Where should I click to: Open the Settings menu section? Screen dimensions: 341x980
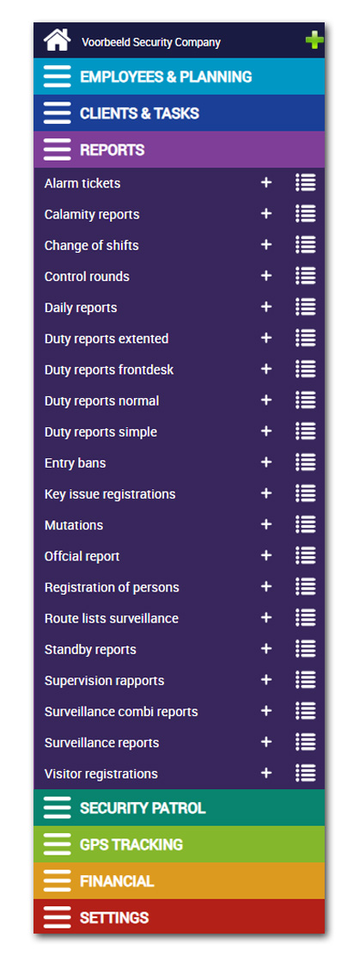180,917
